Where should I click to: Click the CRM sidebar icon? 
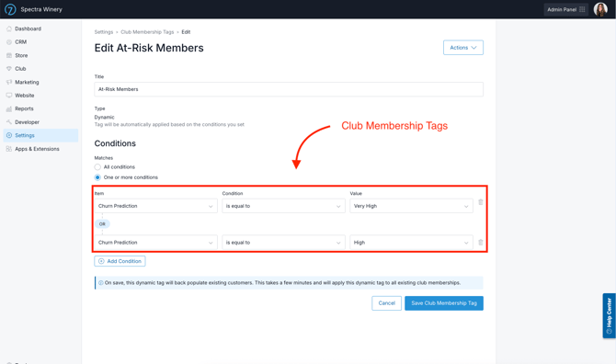point(9,42)
